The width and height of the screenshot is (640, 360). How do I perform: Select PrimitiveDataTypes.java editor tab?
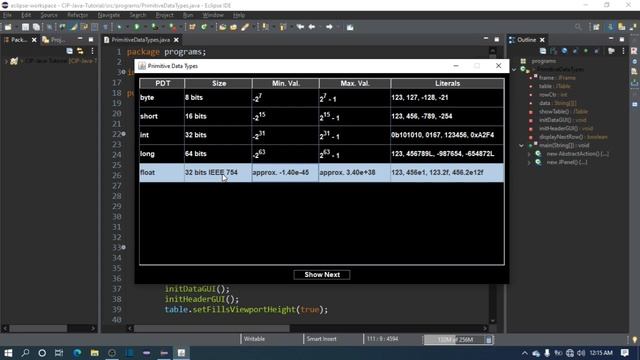(140, 40)
